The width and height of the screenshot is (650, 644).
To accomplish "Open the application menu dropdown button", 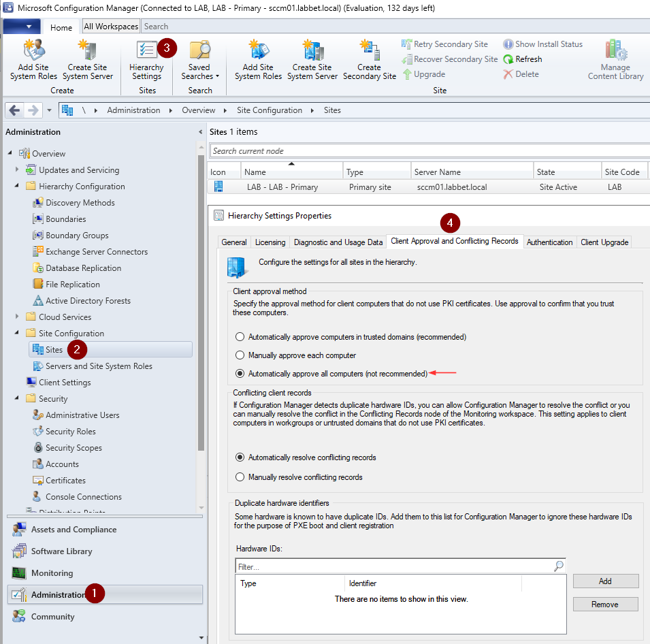I will tap(22, 27).
